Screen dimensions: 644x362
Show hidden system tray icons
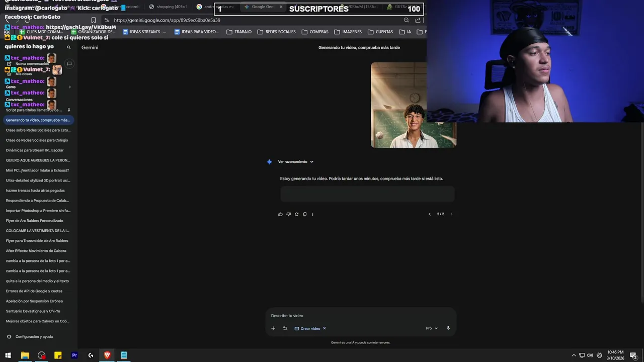[x=574, y=355]
